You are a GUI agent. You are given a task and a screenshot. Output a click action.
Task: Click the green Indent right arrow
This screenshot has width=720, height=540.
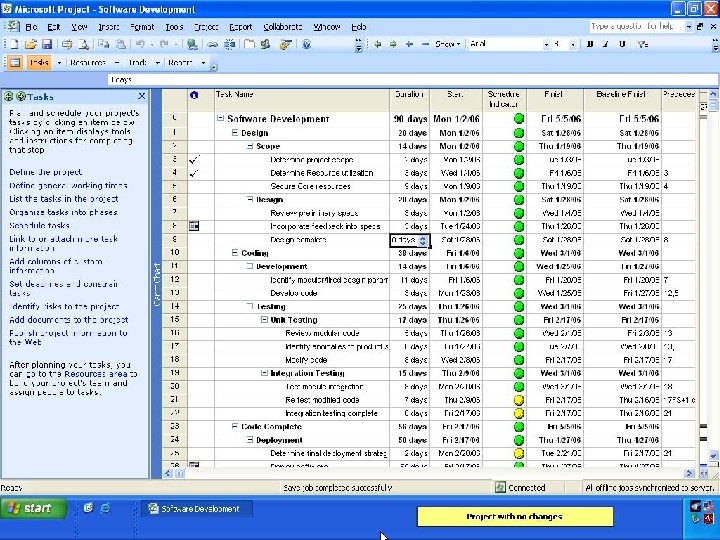(x=393, y=45)
